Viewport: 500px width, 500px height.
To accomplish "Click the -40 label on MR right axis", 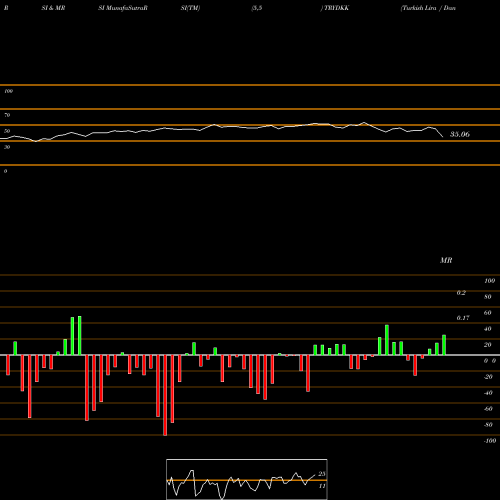I will (488, 393).
